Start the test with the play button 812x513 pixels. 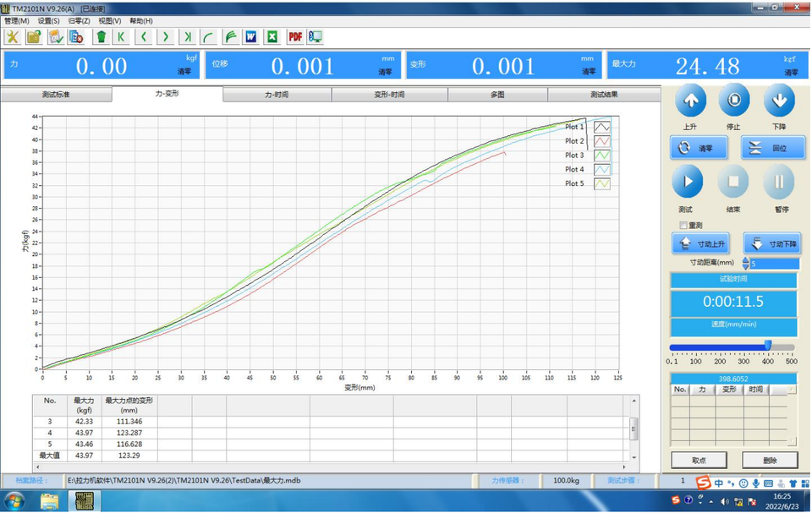coord(688,182)
